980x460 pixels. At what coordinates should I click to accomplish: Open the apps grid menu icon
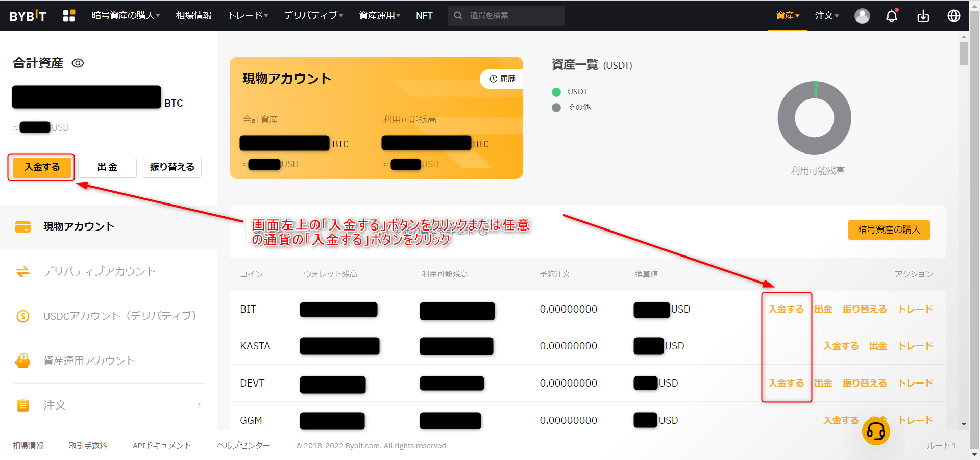pos(69,16)
